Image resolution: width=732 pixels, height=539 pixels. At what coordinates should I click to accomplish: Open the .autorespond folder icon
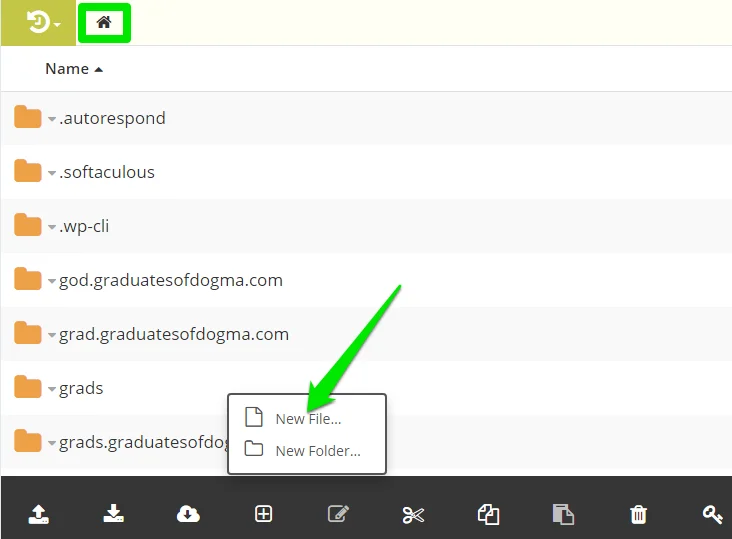coord(28,117)
